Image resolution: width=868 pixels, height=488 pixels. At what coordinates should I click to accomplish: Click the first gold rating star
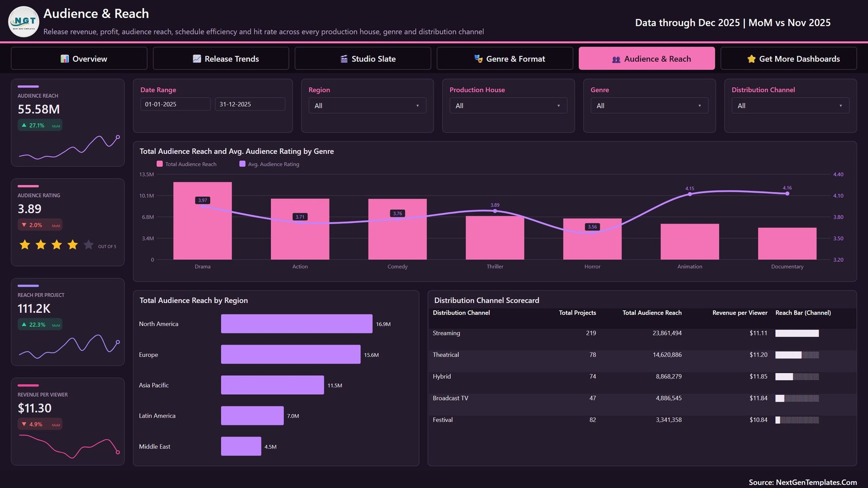pyautogui.click(x=24, y=245)
